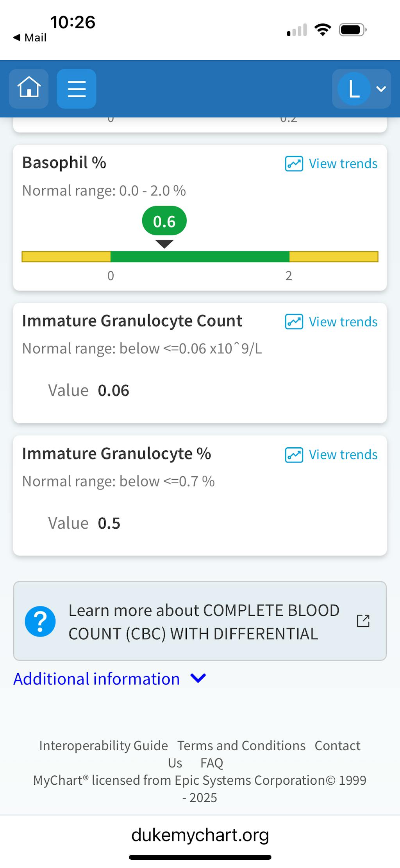Click the external link icon for CBC info
The height and width of the screenshot is (868, 400).
coord(363,621)
